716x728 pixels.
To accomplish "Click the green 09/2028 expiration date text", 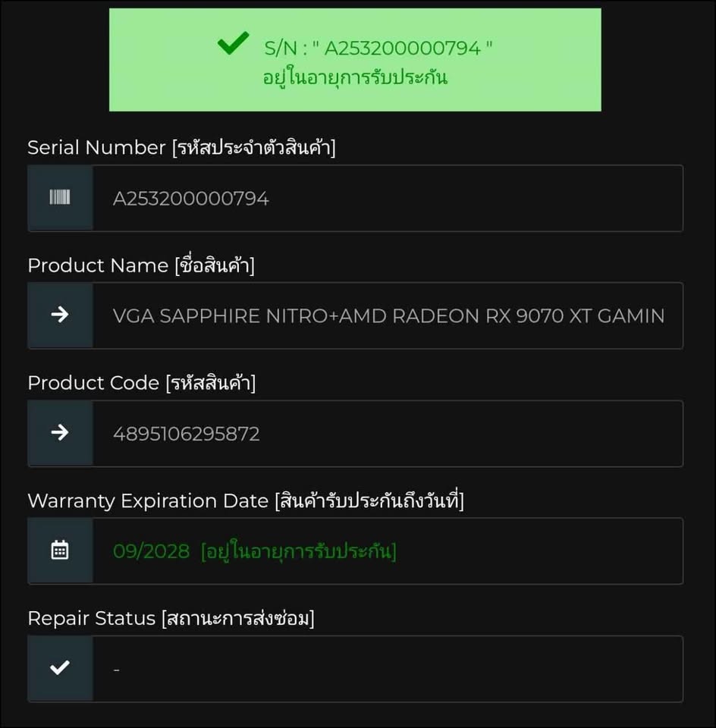I will point(151,551).
